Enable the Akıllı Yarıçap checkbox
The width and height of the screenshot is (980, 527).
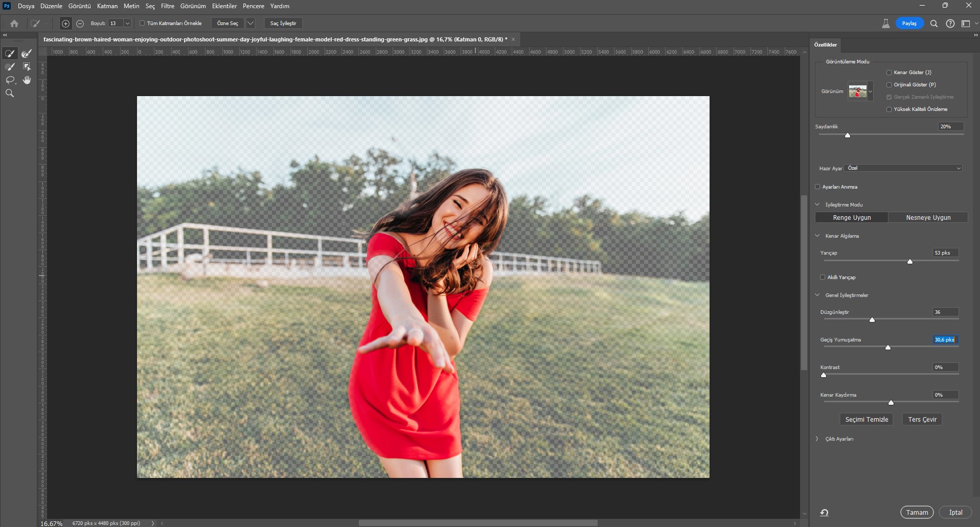click(823, 278)
